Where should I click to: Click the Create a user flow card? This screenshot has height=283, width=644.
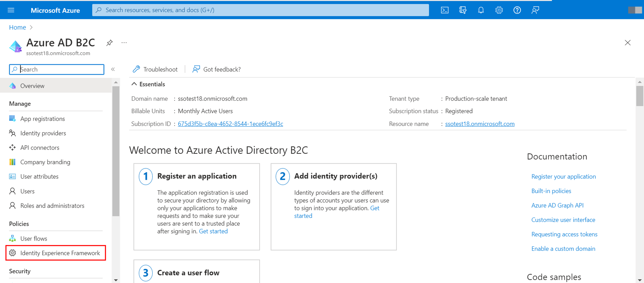pos(197,271)
